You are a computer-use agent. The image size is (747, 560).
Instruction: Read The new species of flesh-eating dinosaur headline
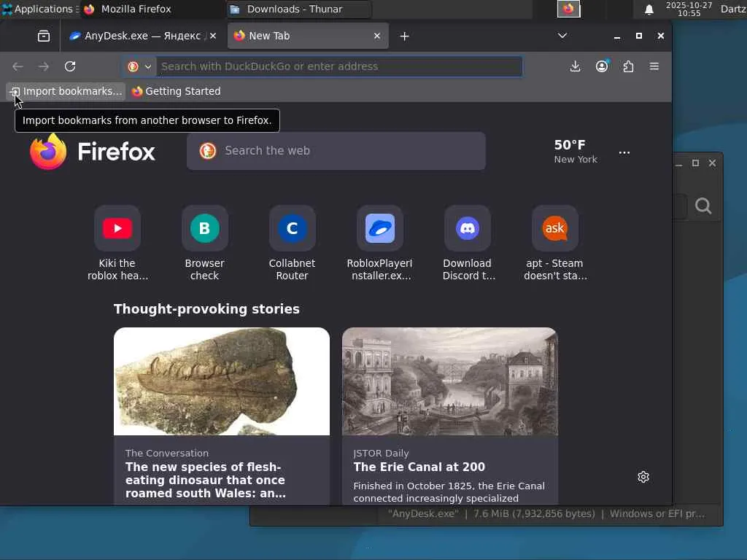206,480
